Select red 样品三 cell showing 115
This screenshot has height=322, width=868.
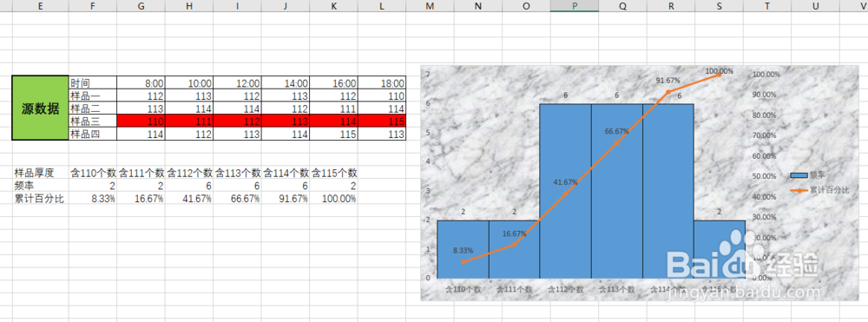tap(382, 121)
